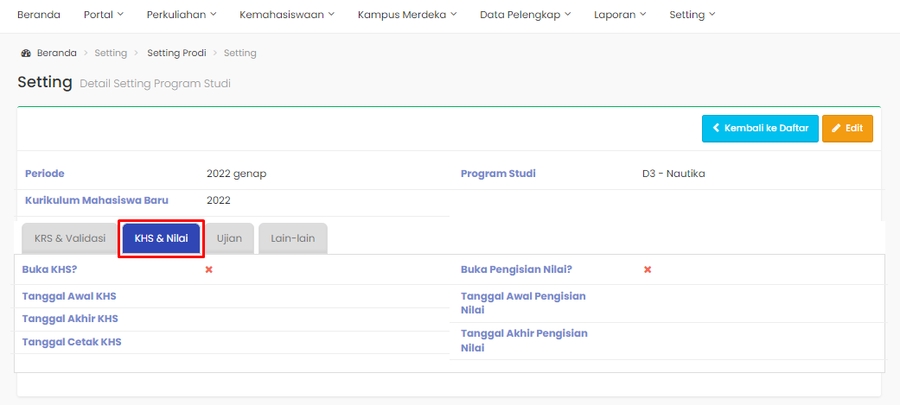Click the red X next to Buka Pengisian Nilai
Viewport: 900px width, 405px height.
coord(647,270)
